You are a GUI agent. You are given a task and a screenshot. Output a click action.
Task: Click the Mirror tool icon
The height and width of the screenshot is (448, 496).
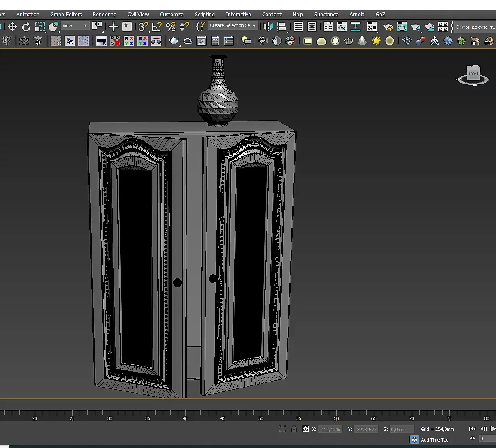268,27
